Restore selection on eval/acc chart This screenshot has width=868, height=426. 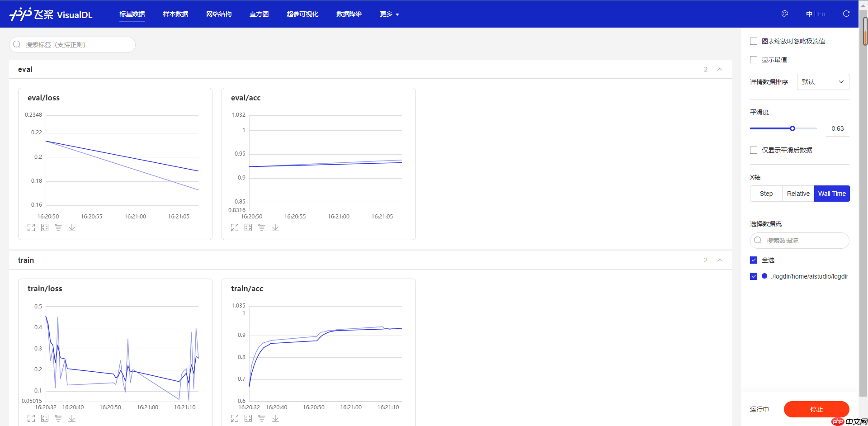coord(248,227)
